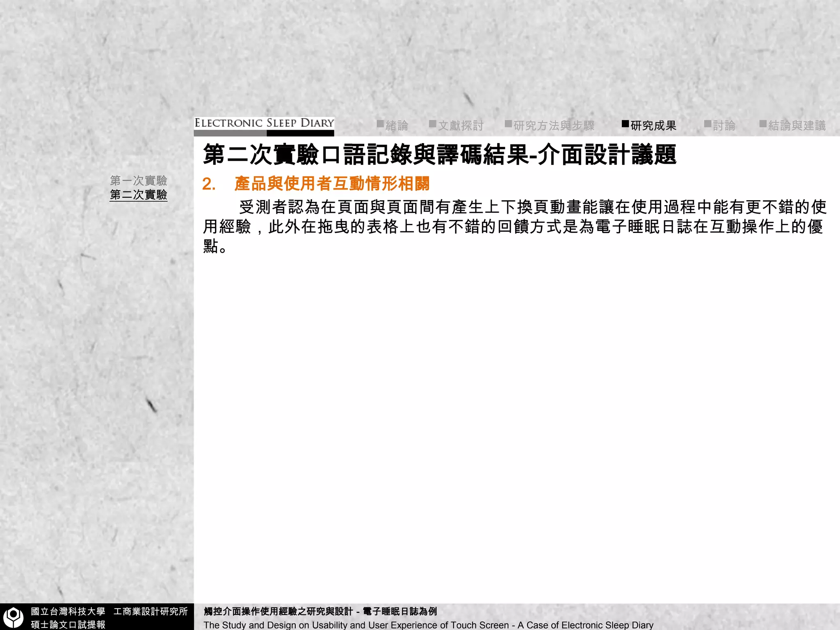Click the paragraph starting with 受測者認為
The image size is (840, 630).
click(x=515, y=227)
